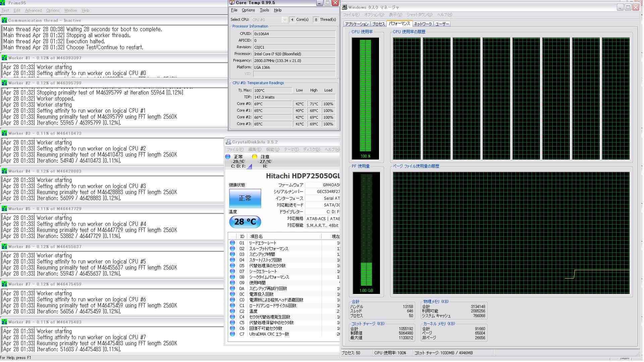This screenshot has height=362, width=644.
Task: Switch to the ネットワーク tab
Action: tap(423, 24)
